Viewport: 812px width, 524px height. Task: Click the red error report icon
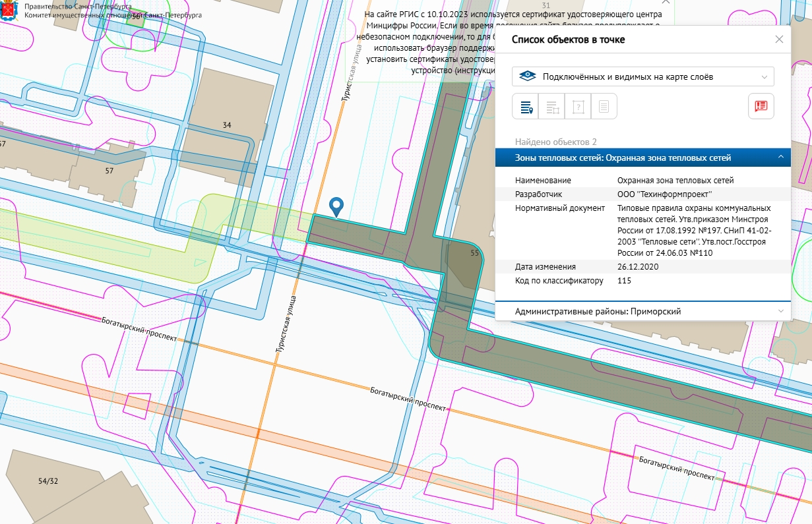click(x=761, y=106)
